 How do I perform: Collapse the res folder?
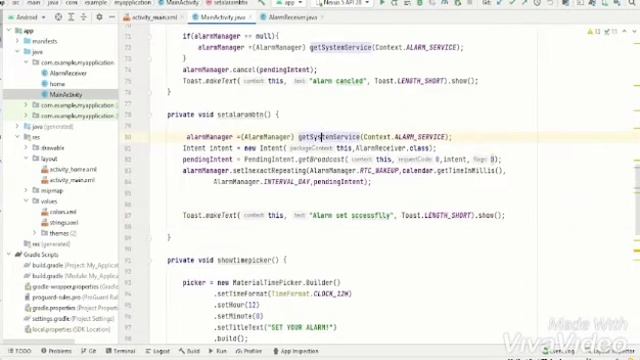pos(18,137)
